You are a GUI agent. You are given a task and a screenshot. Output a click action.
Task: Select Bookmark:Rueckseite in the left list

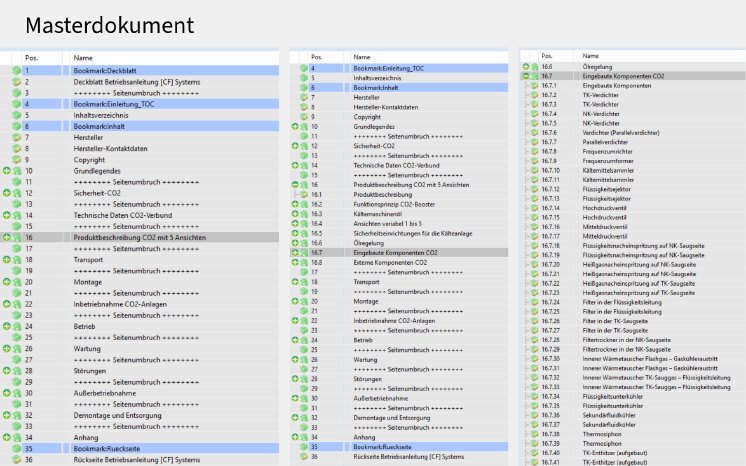139,448
